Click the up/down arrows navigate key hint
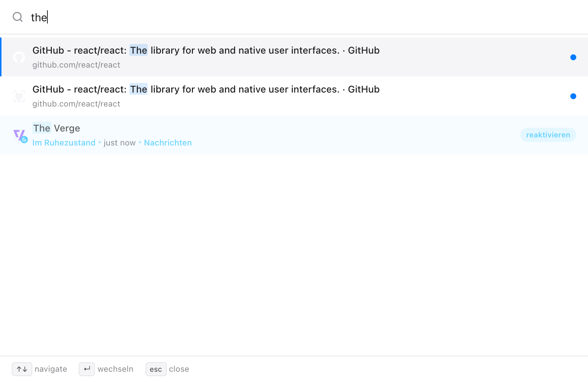Screen dimensions: 588x382 [x=22, y=369]
